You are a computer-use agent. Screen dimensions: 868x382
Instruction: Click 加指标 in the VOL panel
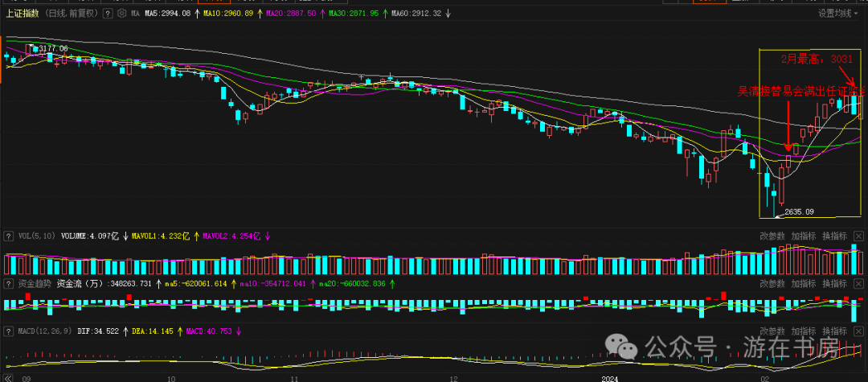[x=803, y=236]
